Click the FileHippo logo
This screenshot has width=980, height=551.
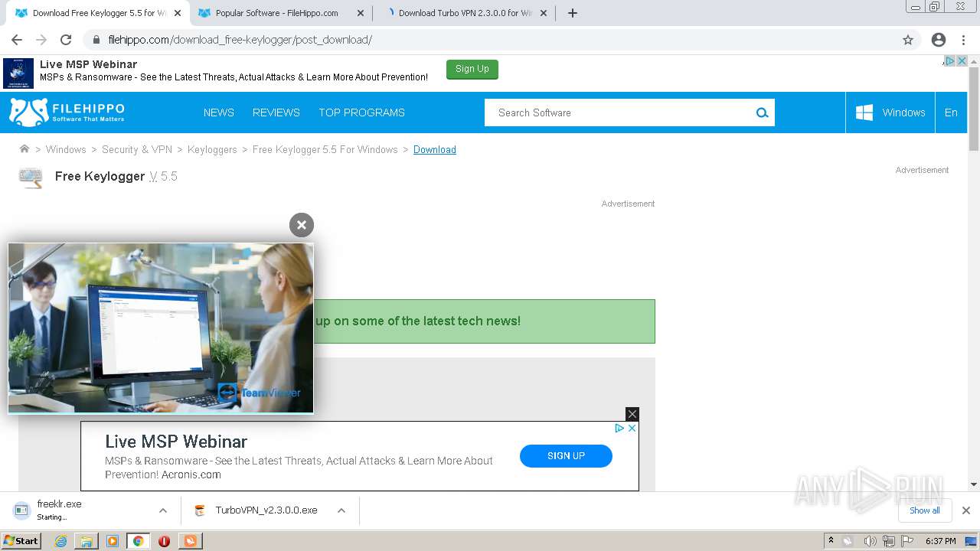click(67, 112)
